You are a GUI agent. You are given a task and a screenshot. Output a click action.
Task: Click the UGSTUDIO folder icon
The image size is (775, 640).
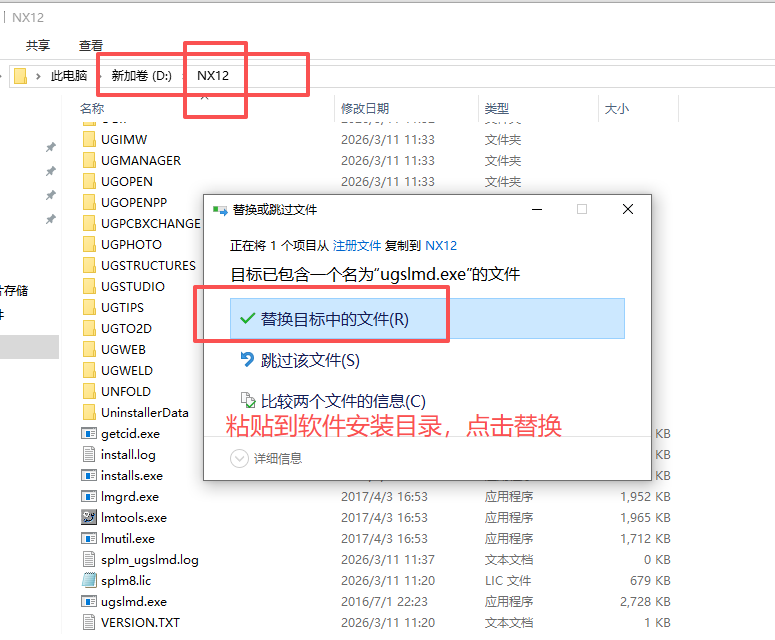89,287
